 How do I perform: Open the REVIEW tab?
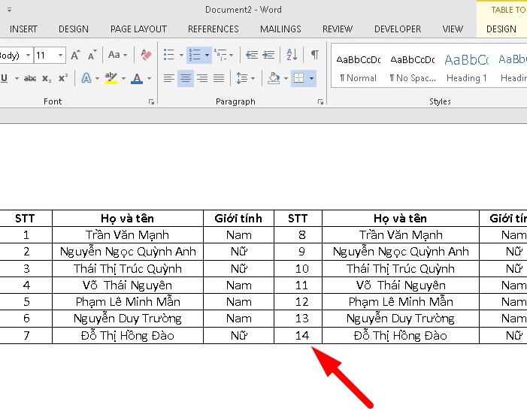coord(338,29)
